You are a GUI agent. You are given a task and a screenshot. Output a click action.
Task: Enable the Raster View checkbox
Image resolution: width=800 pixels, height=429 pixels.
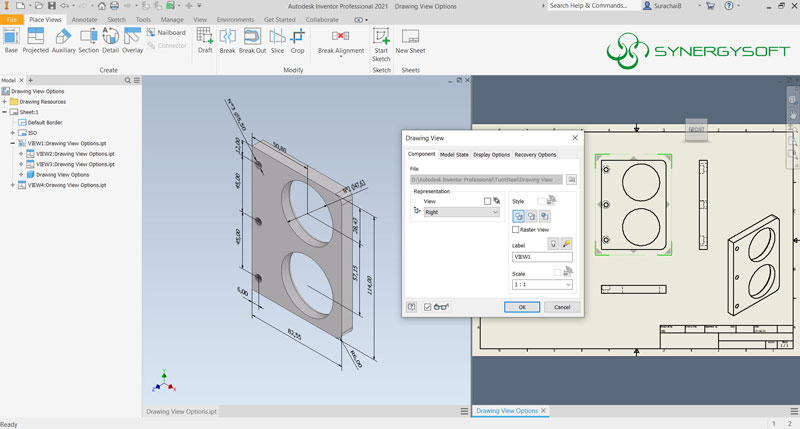coord(516,229)
